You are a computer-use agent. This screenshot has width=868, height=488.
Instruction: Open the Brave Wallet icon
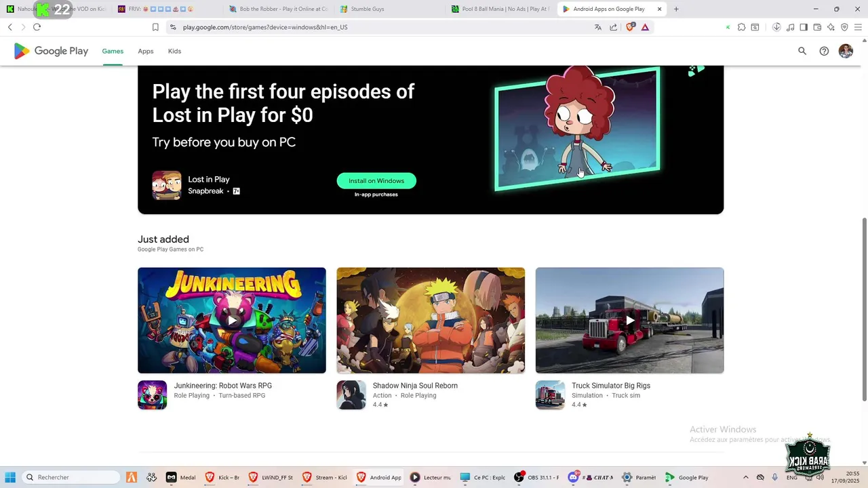tap(817, 27)
